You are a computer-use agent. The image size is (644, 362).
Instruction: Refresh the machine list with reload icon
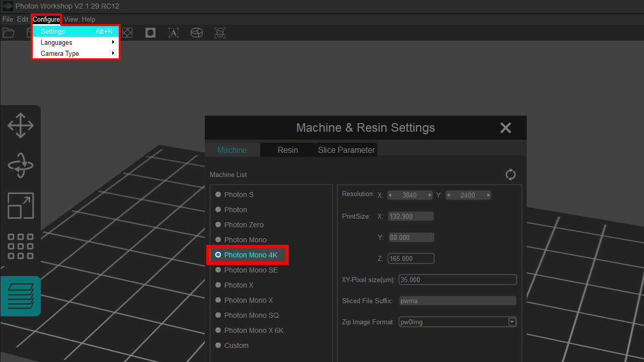coord(511,174)
